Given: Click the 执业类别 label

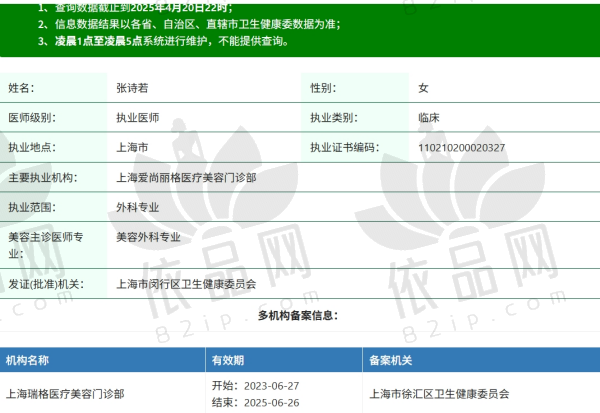Looking at the screenshot, I should click(x=334, y=118).
